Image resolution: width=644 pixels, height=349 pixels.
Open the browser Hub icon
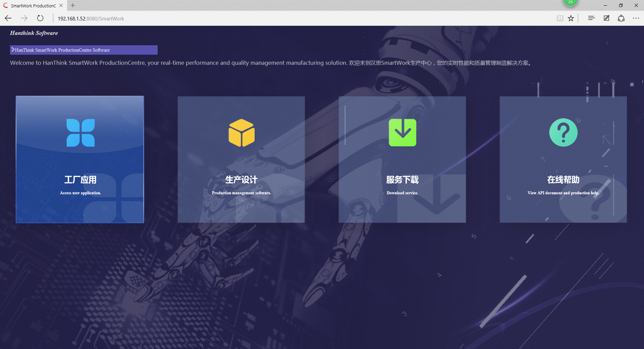(x=592, y=18)
